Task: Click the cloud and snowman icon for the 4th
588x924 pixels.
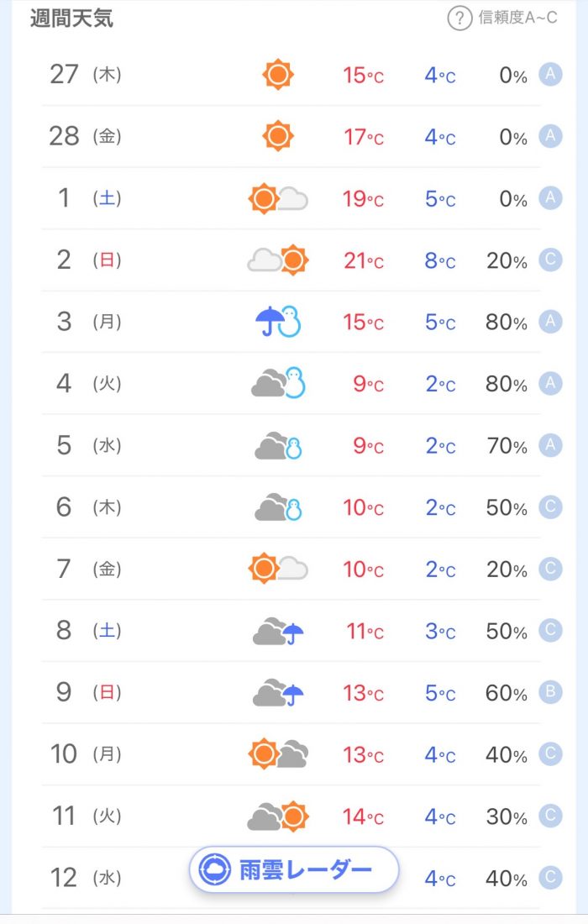Action: (x=278, y=383)
